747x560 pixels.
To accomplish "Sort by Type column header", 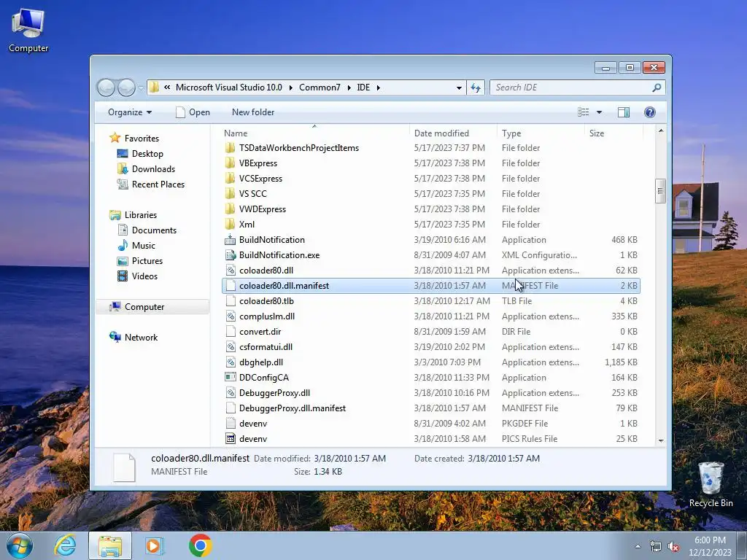I will click(x=541, y=133).
